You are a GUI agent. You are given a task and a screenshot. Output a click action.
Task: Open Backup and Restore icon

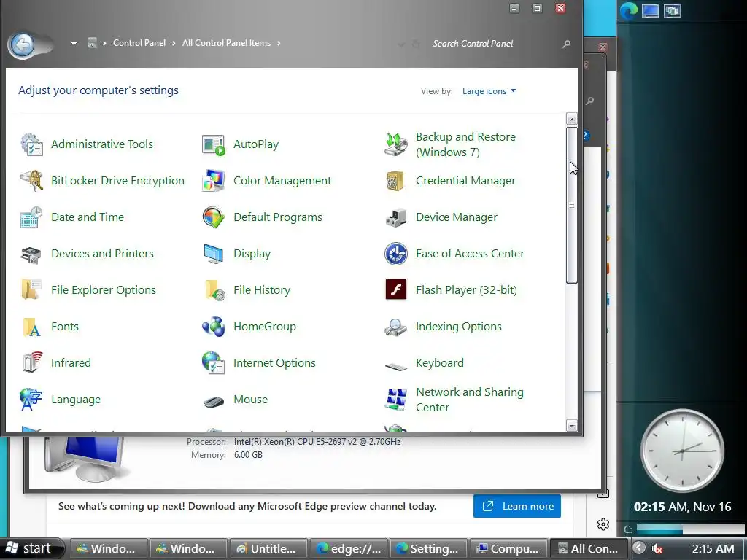tap(396, 144)
